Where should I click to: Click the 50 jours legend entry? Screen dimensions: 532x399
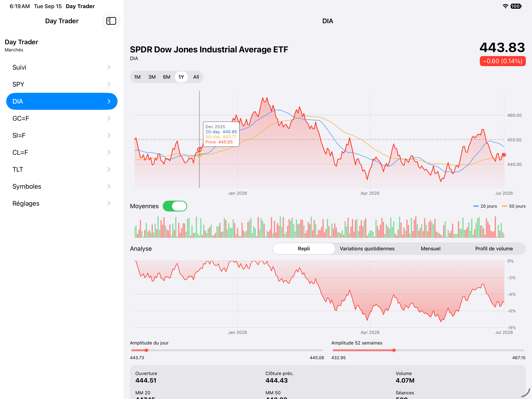point(513,206)
